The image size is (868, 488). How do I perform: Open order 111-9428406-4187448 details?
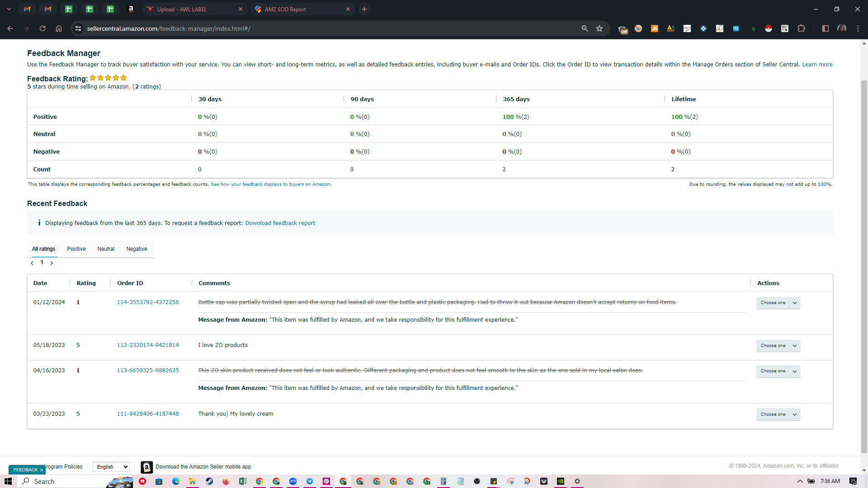click(148, 414)
